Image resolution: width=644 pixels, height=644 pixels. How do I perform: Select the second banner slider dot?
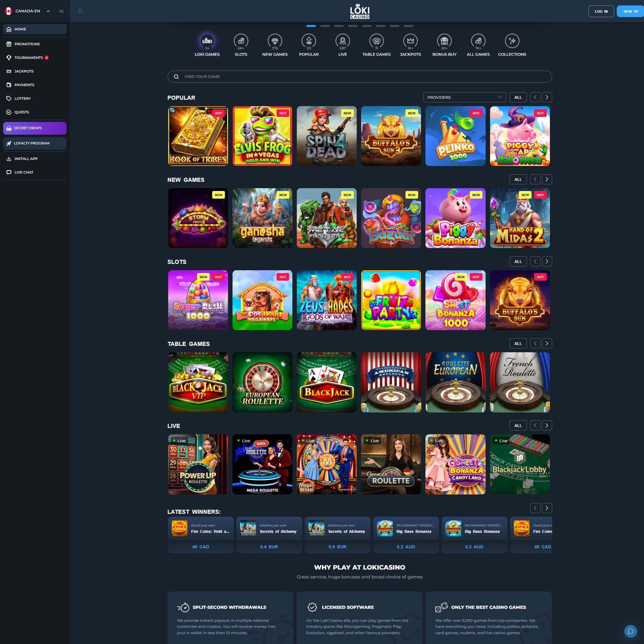click(325, 26)
